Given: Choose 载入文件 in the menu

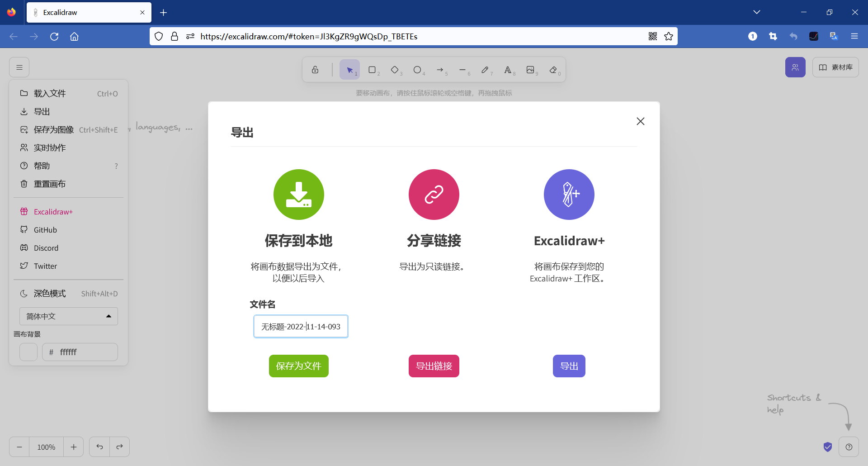Looking at the screenshot, I should tap(69, 94).
